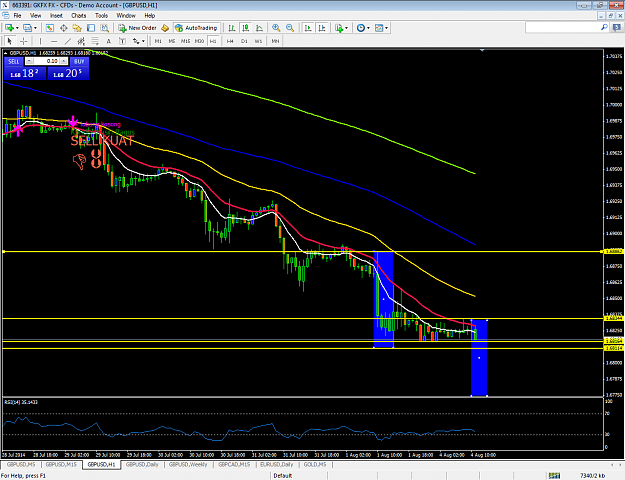Switch chart to Bar Chart
Viewport: 625px width, 480px height.
point(232,28)
